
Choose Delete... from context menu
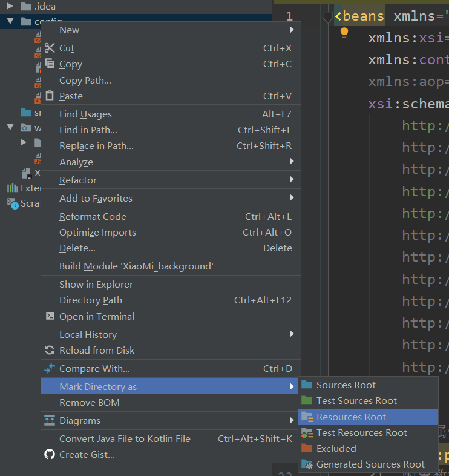click(x=171, y=248)
